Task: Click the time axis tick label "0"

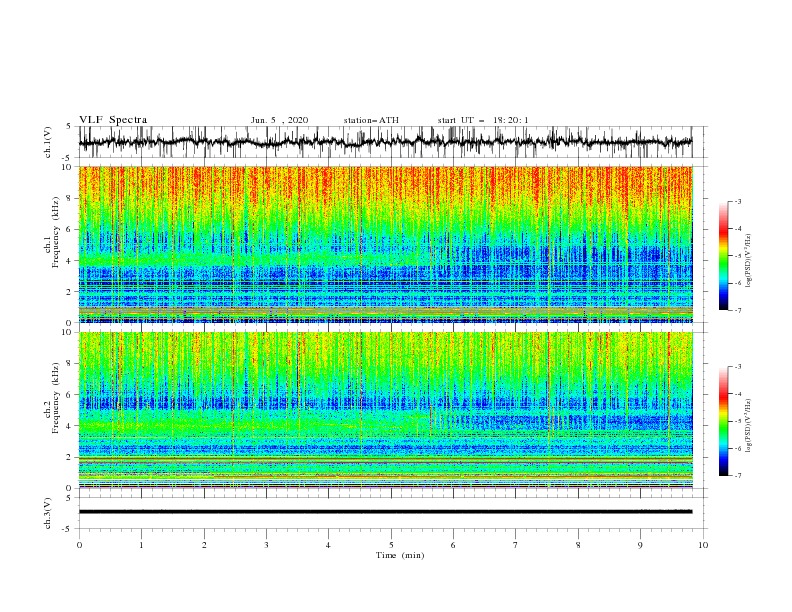Action: coord(79,545)
